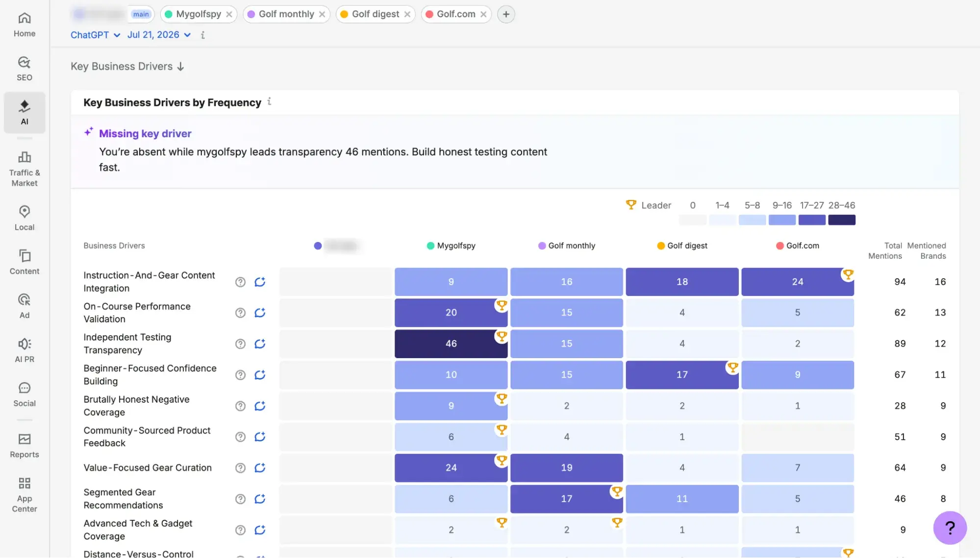The width and height of the screenshot is (980, 558).
Task: Open help for Instruction-And-Gear Content Integration
Action: 240,282
